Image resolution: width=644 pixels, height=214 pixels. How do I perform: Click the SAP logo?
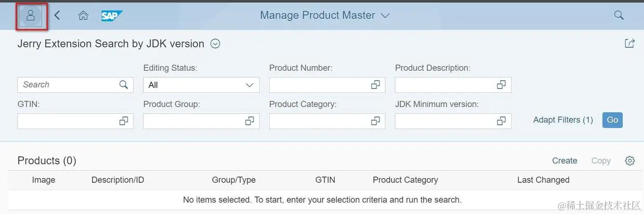111,16
